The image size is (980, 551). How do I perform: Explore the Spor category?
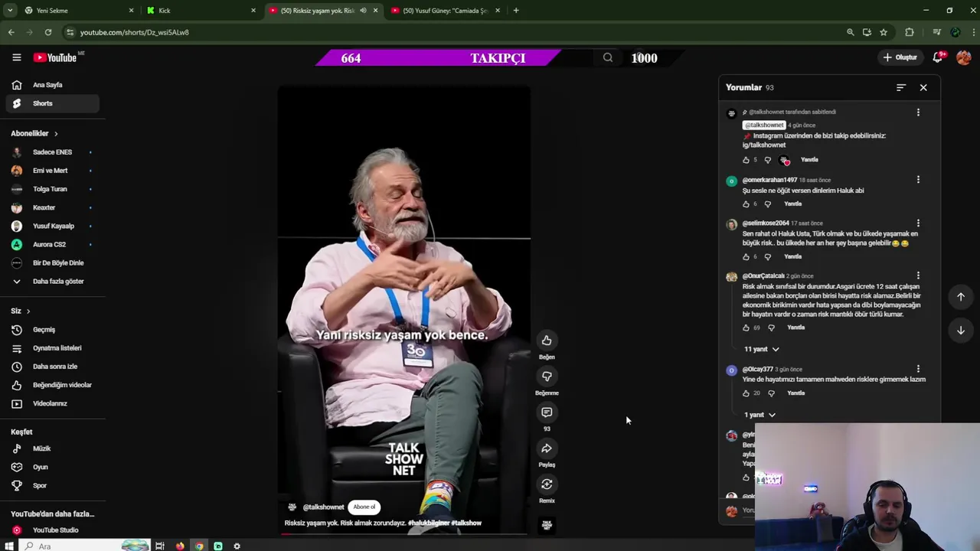(x=53, y=485)
